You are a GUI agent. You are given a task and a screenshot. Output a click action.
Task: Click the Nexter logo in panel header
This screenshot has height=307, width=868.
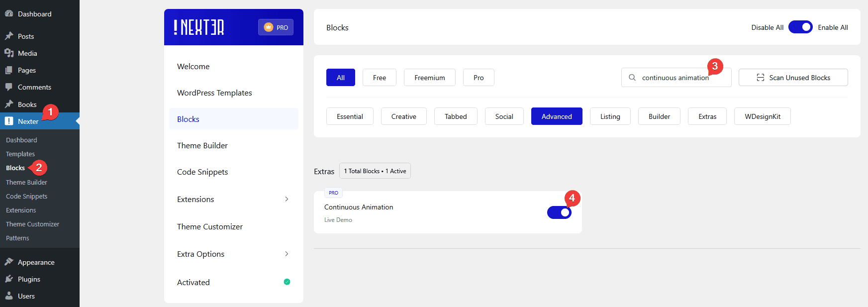pyautogui.click(x=199, y=27)
